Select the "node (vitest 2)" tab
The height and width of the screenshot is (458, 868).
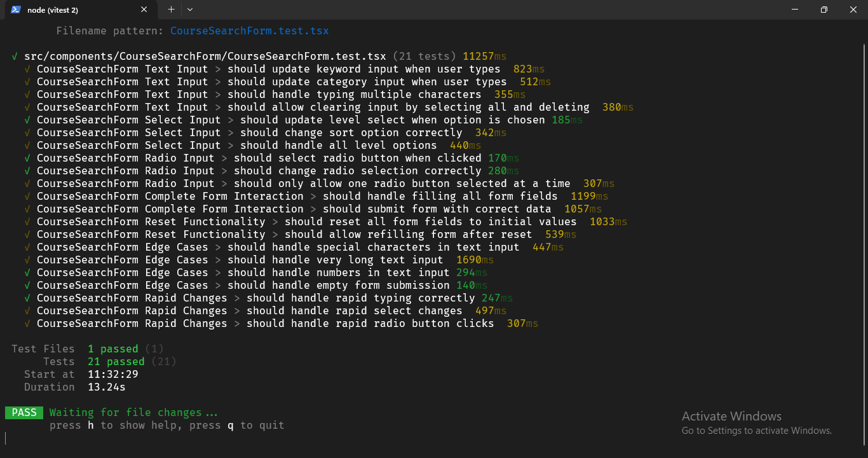pos(76,10)
